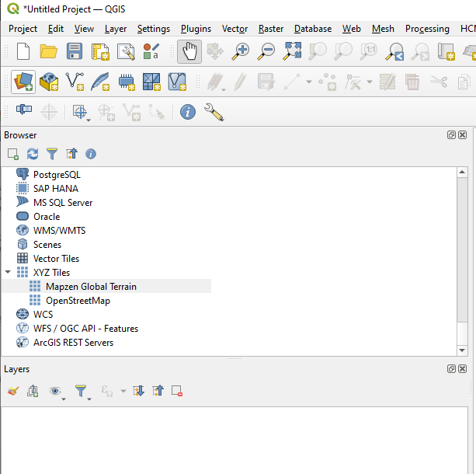Open the Vector menu
Viewport: 476px width, 474px height.
click(235, 29)
